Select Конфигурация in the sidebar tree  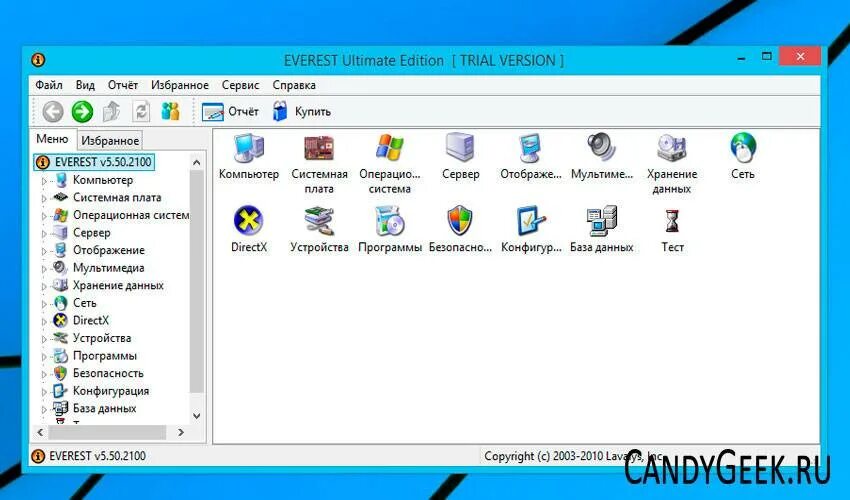click(x=111, y=390)
